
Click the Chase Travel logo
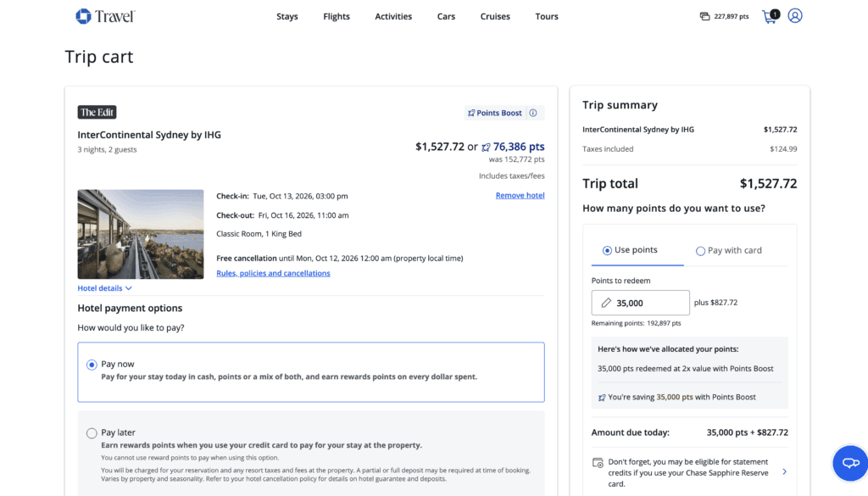point(104,16)
